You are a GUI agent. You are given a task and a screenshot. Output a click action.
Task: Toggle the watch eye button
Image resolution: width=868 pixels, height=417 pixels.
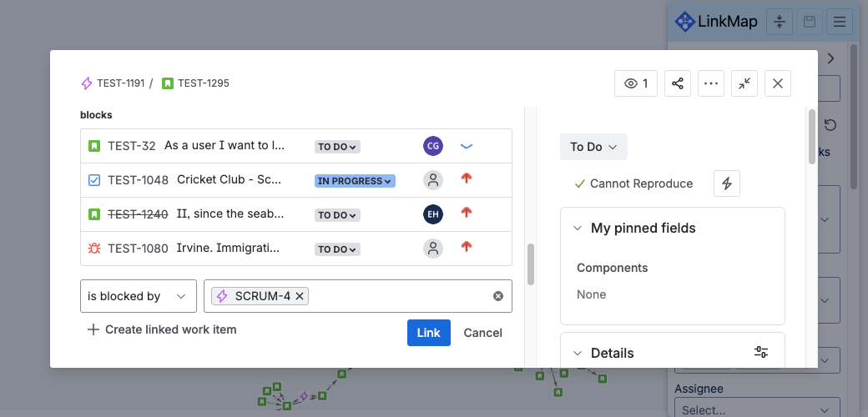click(636, 83)
